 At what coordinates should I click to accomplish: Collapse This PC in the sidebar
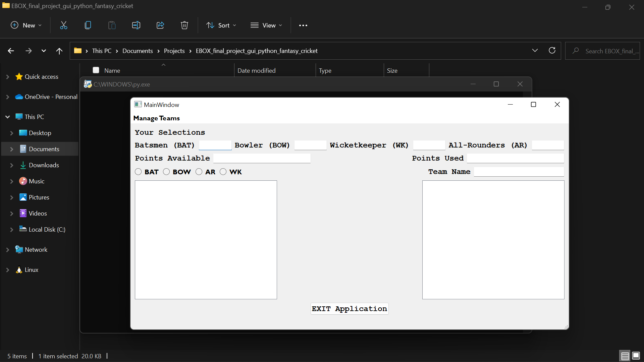(7, 117)
